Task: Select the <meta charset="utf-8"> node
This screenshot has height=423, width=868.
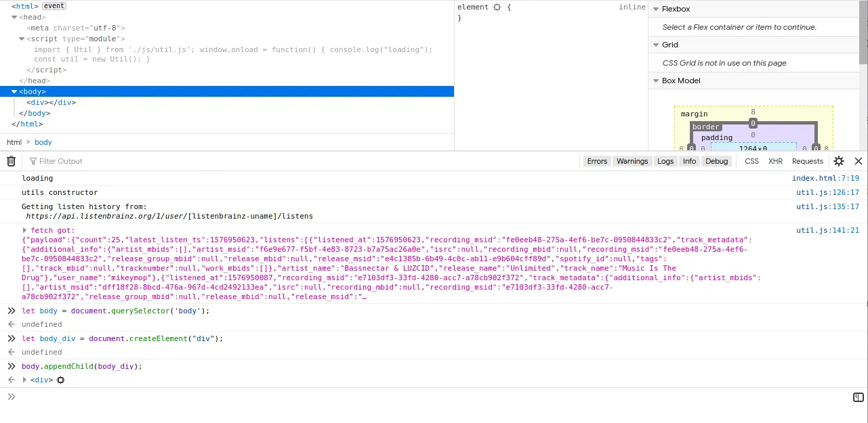Action: (x=76, y=28)
